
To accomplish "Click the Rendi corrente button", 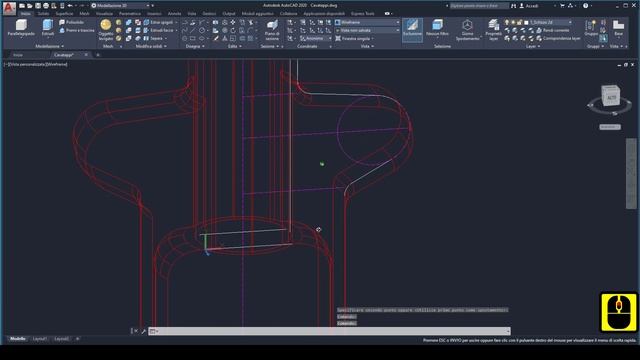I will (553, 30).
